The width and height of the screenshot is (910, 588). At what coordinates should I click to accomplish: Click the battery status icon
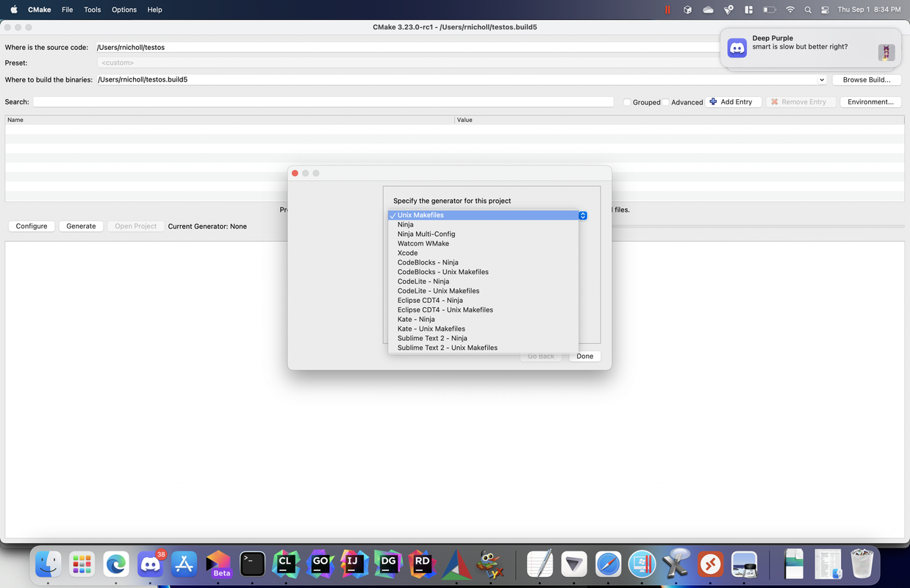tap(770, 10)
